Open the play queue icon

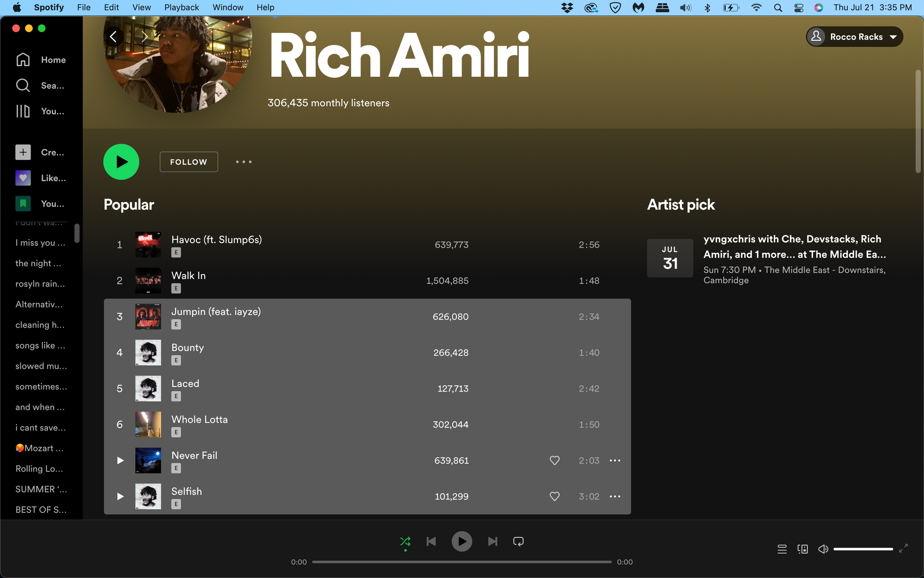coord(782,549)
